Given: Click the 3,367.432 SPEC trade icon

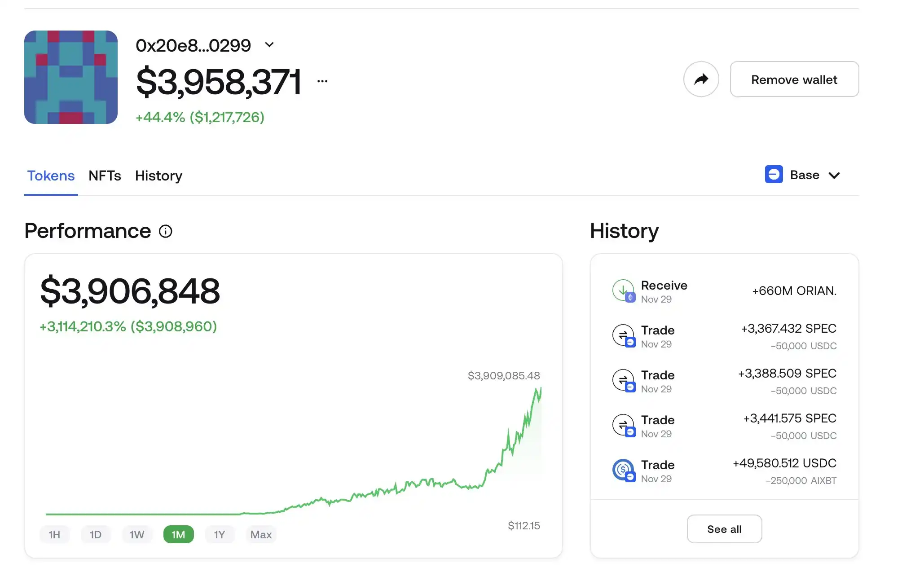Looking at the screenshot, I should pyautogui.click(x=623, y=335).
